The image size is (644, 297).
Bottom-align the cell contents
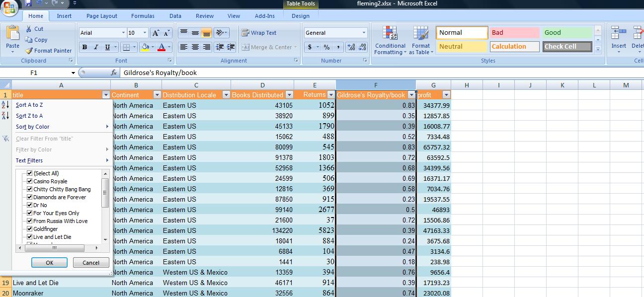click(206, 33)
